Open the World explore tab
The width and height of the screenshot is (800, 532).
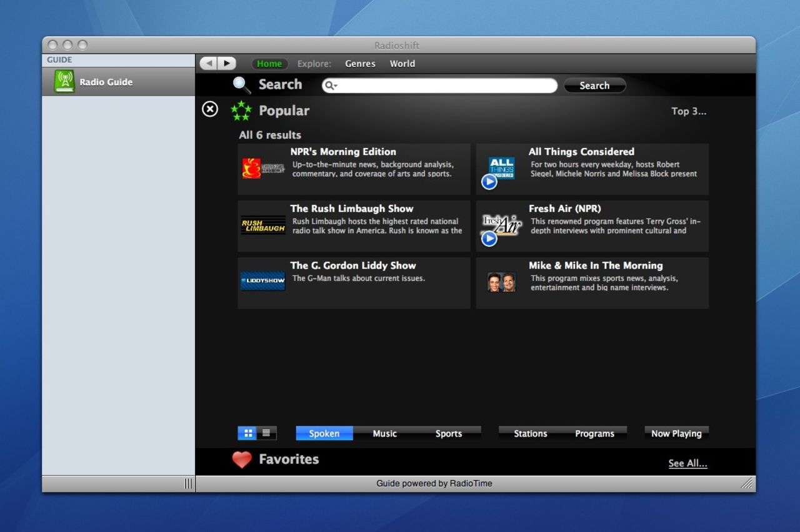[402, 64]
